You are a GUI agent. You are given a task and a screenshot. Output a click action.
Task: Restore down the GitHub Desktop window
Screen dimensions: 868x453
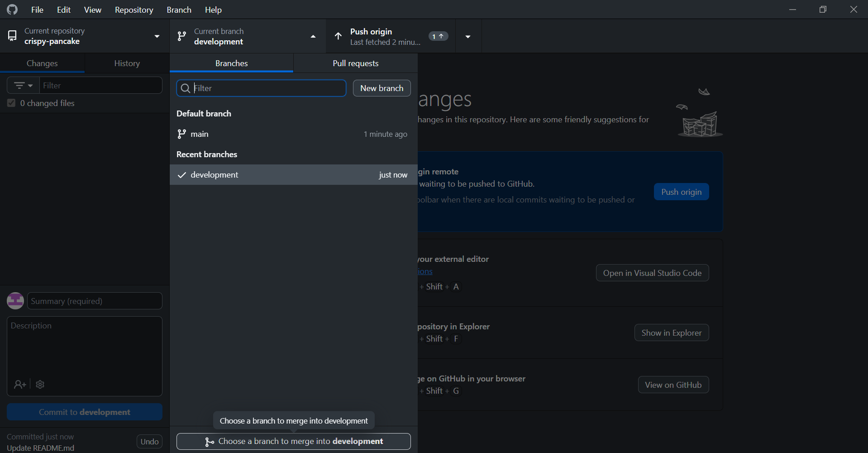click(823, 10)
